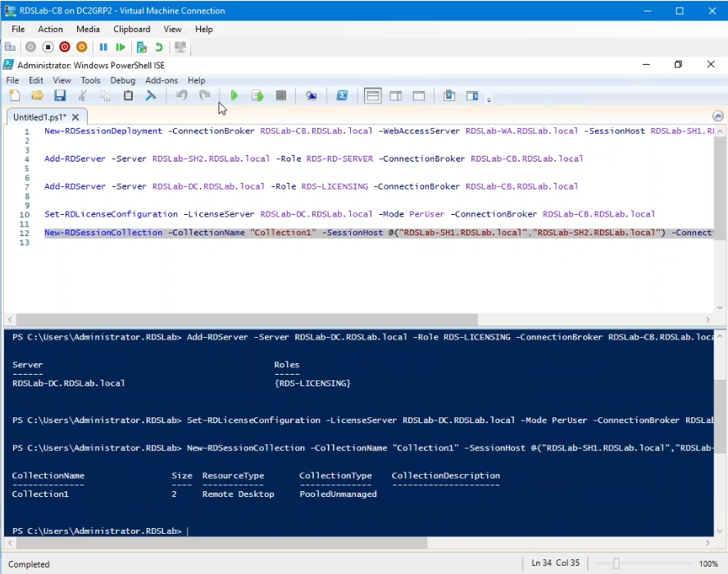This screenshot has width=728, height=574.
Task: Open a script via the Open folder icon
Action: (36, 95)
